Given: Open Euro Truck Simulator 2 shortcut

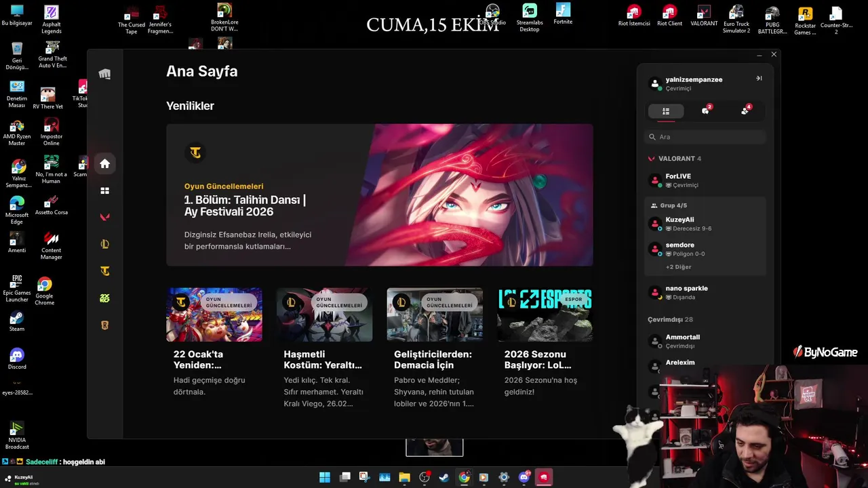Looking at the screenshot, I should pos(736,19).
